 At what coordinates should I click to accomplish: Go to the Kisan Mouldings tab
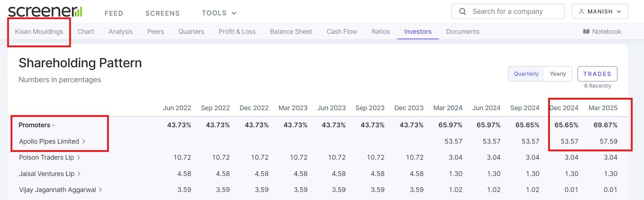click(39, 32)
